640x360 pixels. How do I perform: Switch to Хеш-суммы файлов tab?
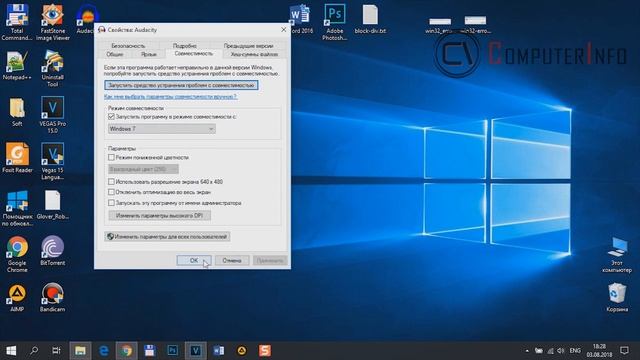[x=254, y=54]
